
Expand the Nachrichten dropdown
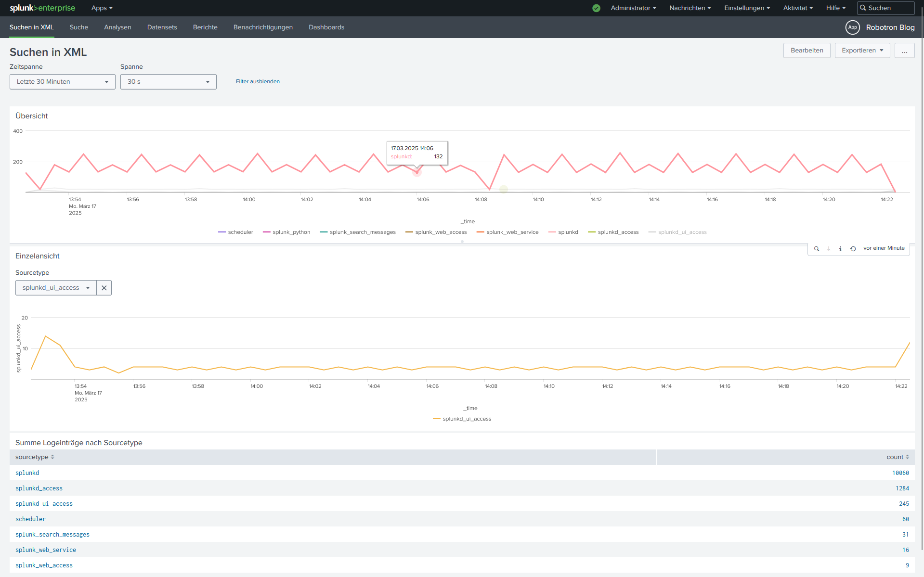point(690,8)
